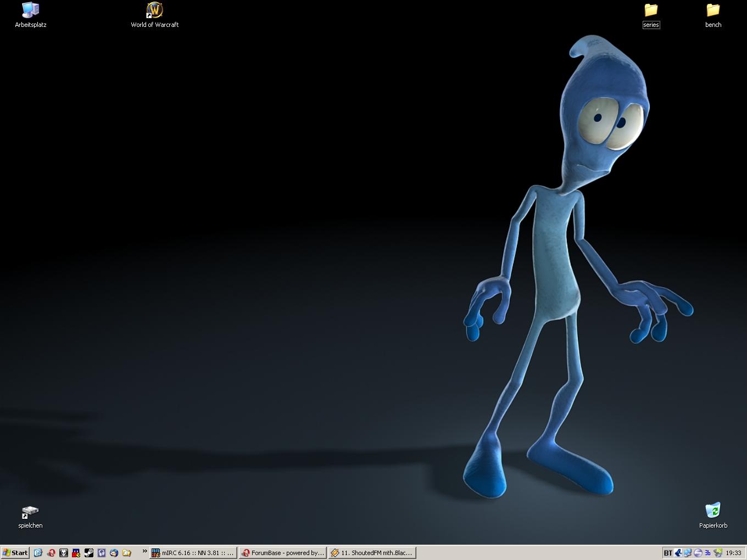This screenshot has width=747, height=560.
Task: Click the purple disc tray icon
Action: click(x=698, y=553)
